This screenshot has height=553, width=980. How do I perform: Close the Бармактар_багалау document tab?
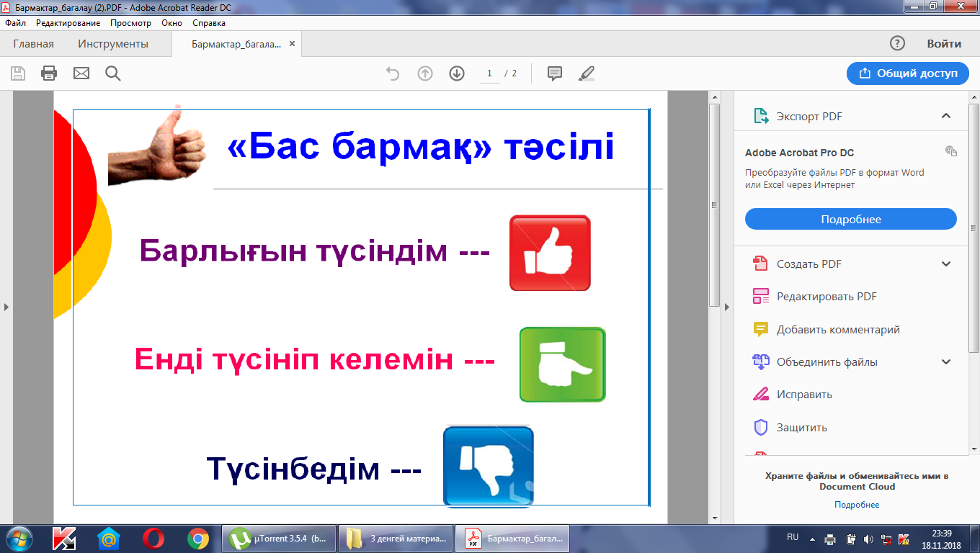[292, 44]
